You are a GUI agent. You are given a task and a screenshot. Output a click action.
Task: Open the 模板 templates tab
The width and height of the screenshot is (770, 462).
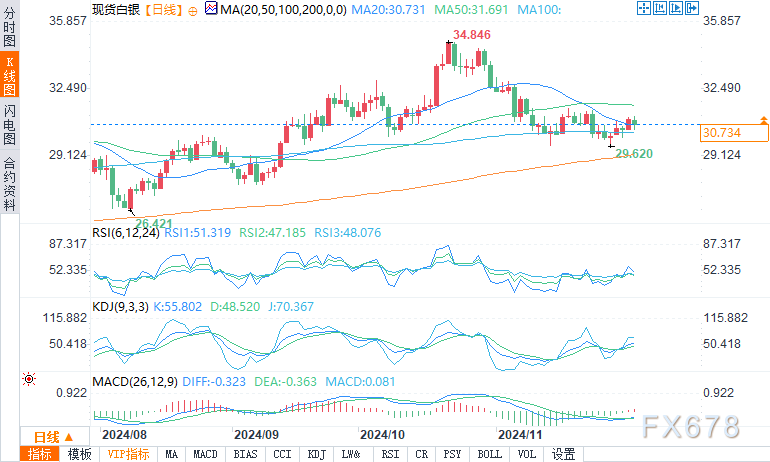tap(79, 454)
